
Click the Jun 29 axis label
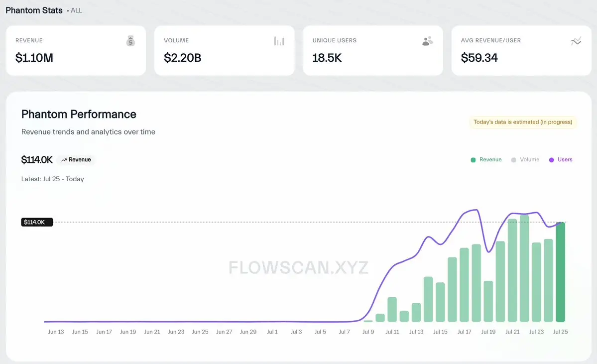click(x=248, y=332)
